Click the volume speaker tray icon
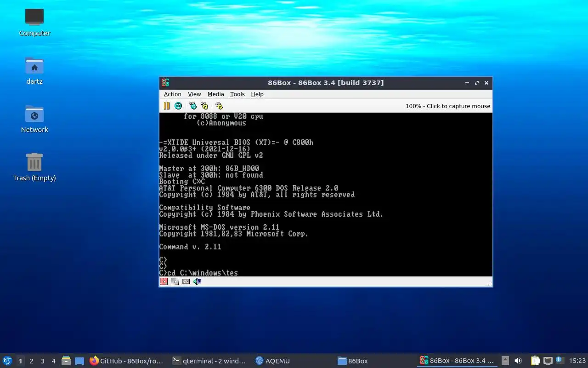This screenshot has width=588, height=368. 518,361
